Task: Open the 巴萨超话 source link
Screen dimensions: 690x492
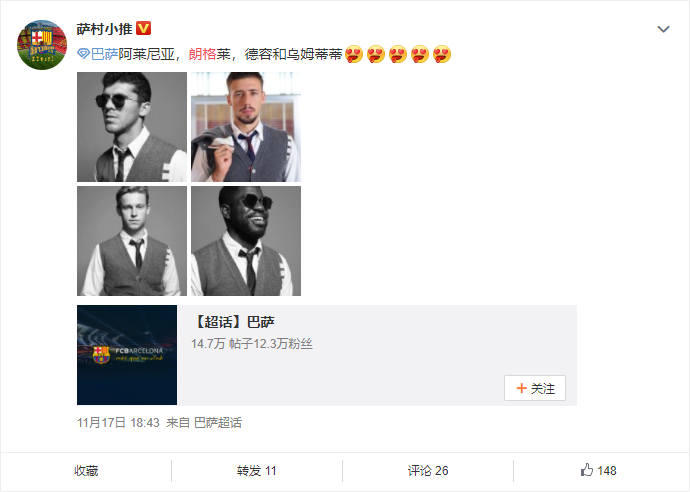Action: [x=218, y=423]
